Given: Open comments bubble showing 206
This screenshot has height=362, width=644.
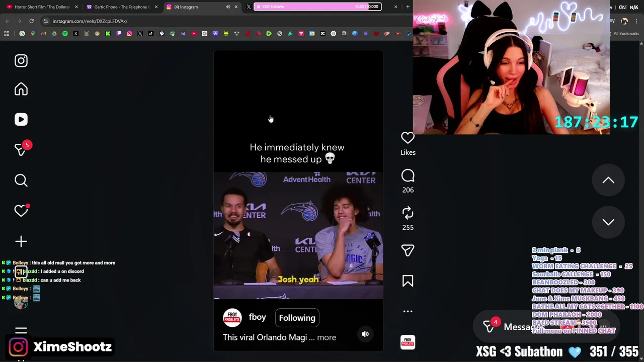Looking at the screenshot, I should [408, 175].
